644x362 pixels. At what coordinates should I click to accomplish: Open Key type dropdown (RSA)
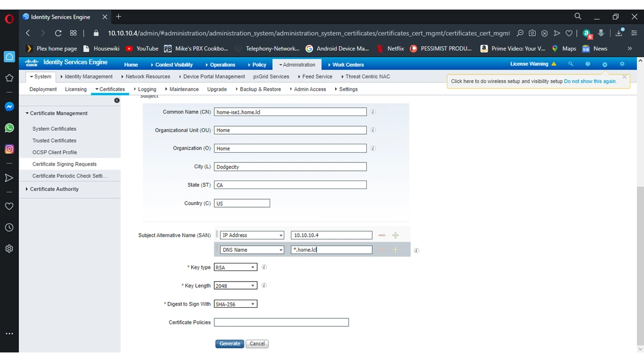pos(235,267)
